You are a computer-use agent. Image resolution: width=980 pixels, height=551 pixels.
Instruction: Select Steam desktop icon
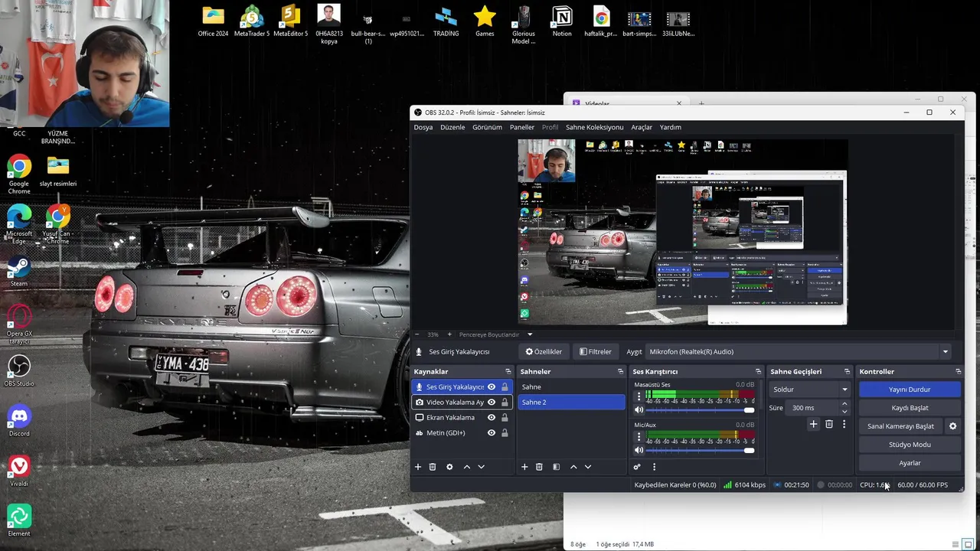tap(19, 272)
